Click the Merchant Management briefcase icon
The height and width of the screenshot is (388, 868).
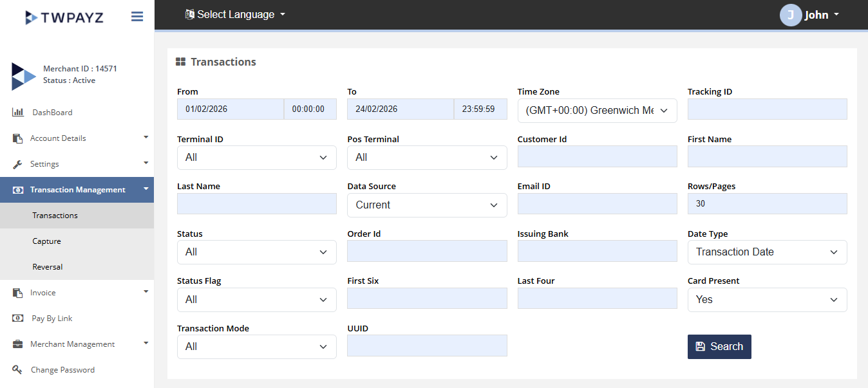[18, 344]
